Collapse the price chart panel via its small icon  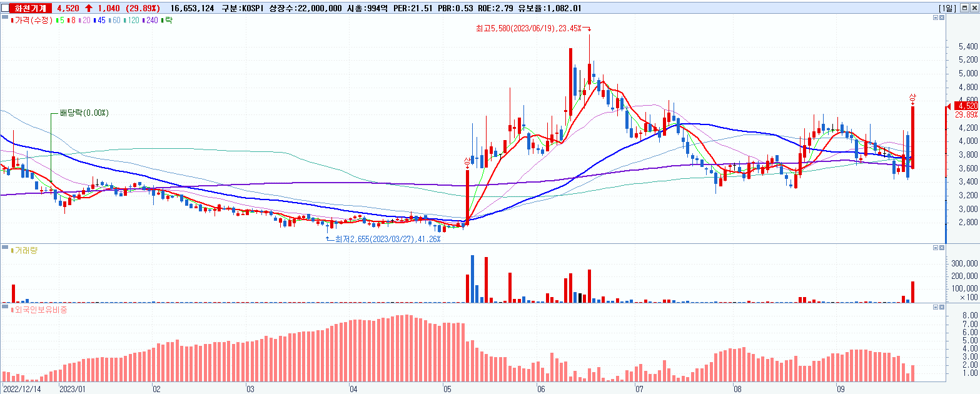tap(936, 19)
